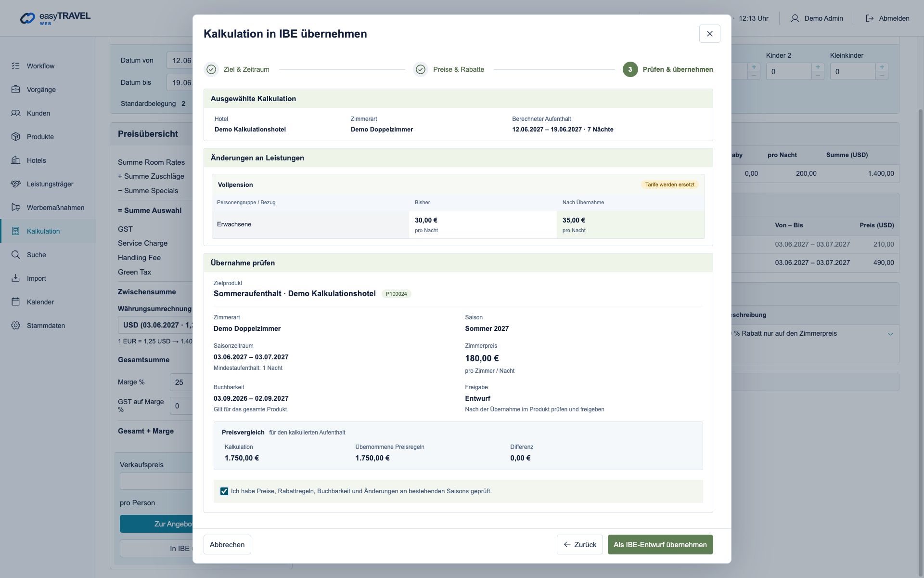
Task: Click the Zur Angebot button behind dialog
Action: [x=156, y=524]
